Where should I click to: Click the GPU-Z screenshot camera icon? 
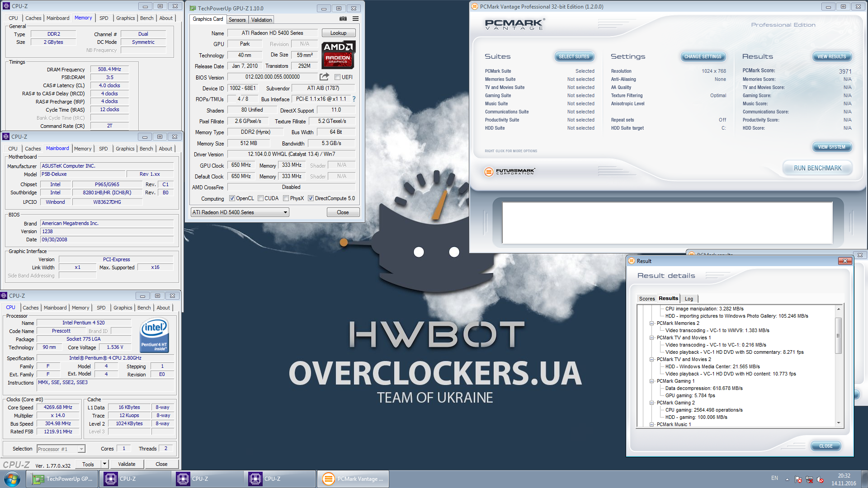(343, 19)
